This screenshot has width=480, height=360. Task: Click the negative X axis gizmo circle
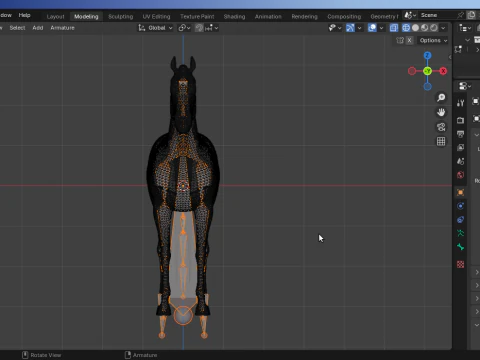pyautogui.click(x=412, y=71)
